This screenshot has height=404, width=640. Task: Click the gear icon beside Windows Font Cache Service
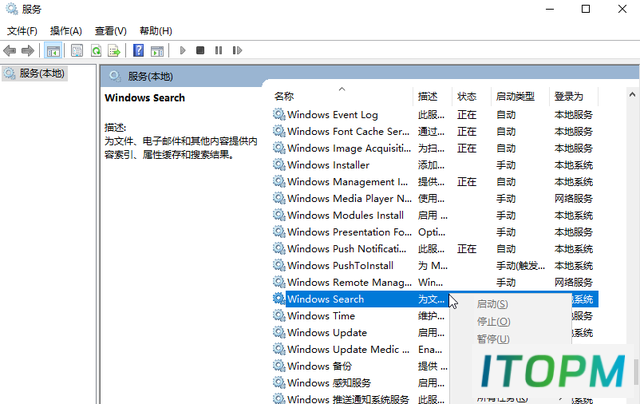click(279, 131)
